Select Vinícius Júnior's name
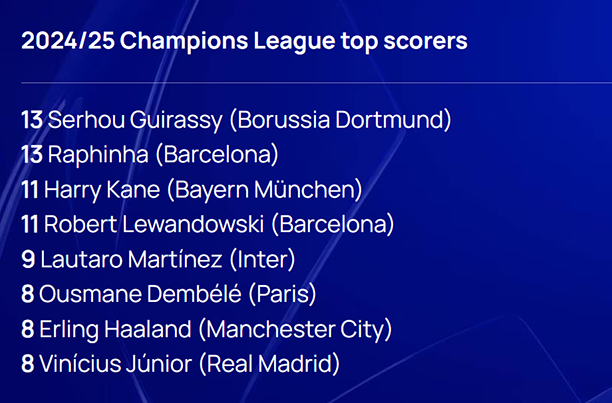This screenshot has height=403, width=612. pos(116,364)
